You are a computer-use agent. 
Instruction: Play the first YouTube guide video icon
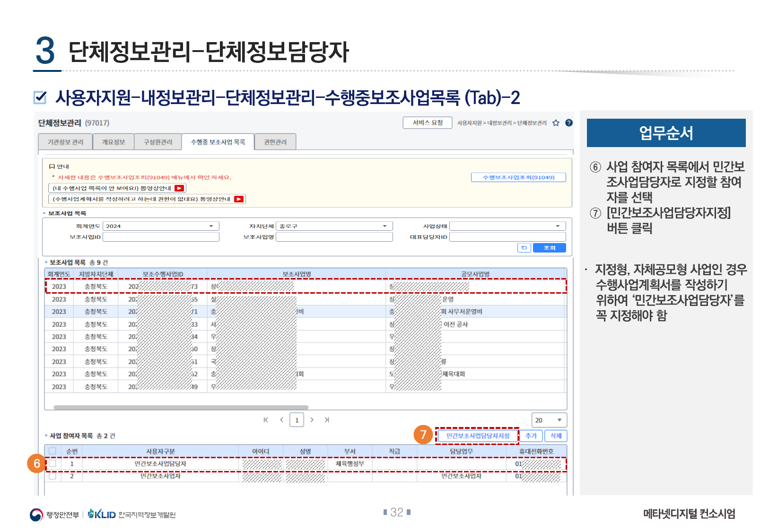click(179, 188)
